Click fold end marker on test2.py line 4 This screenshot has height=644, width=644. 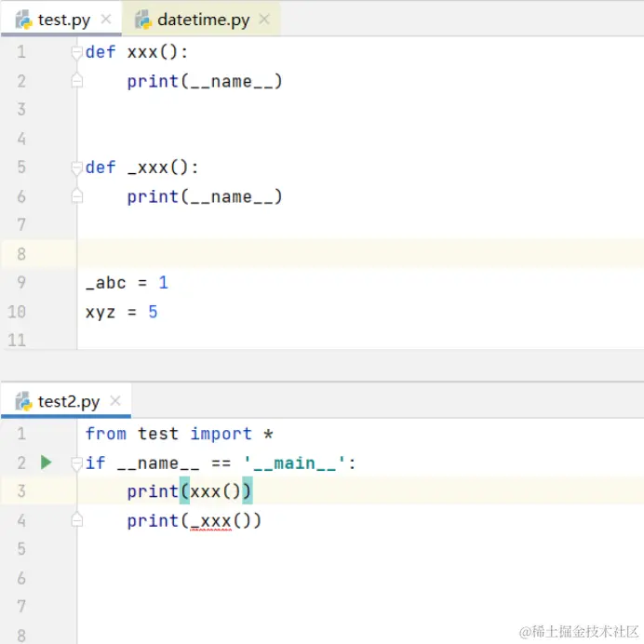[x=77, y=520]
